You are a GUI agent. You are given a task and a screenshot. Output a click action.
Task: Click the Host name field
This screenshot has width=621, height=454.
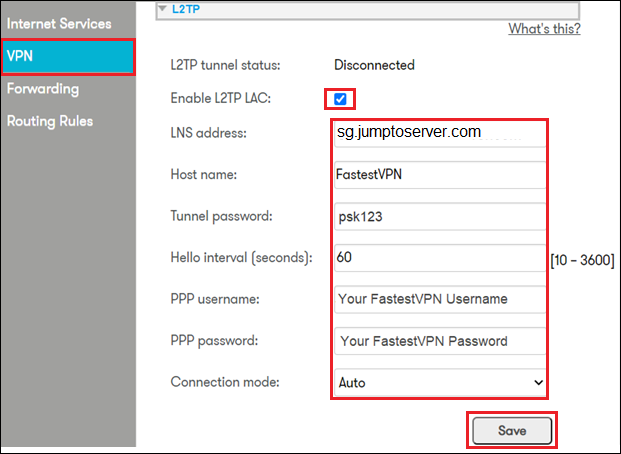[440, 175]
